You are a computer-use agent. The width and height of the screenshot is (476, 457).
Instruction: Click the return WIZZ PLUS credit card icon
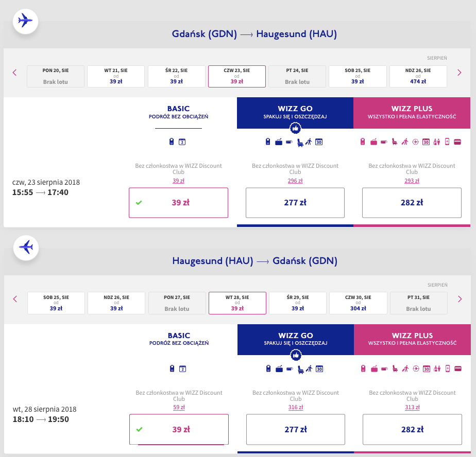coord(458,369)
